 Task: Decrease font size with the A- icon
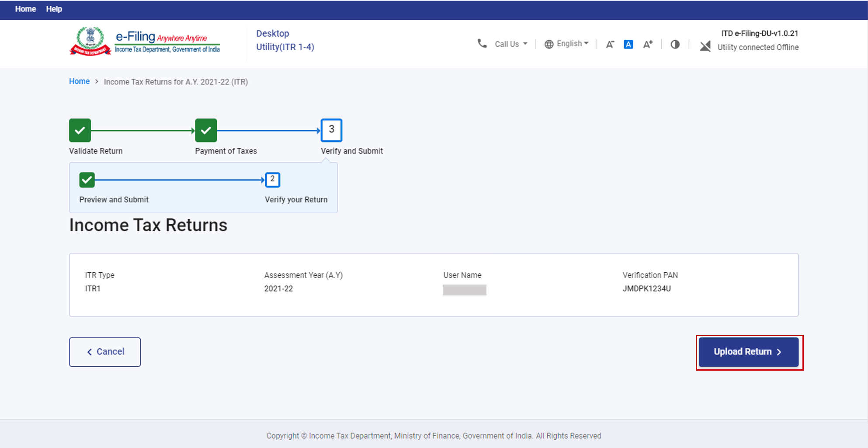[x=610, y=44]
